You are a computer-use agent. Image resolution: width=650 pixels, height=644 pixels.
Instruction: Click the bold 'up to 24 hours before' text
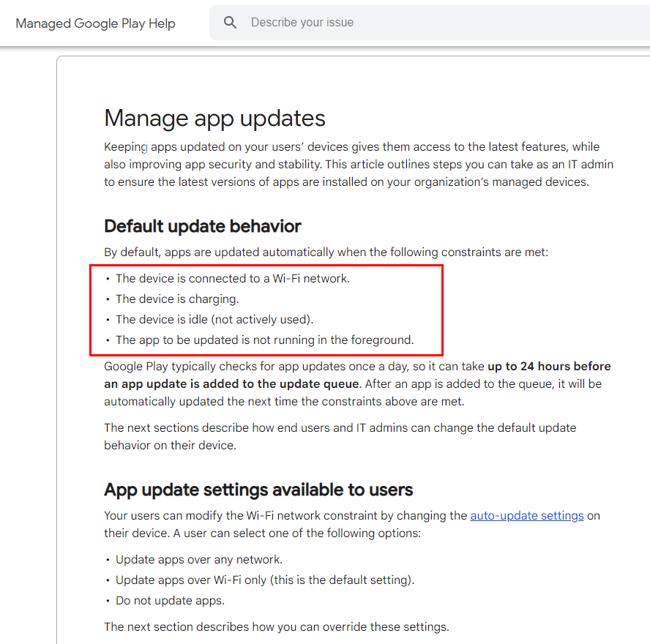pos(549,366)
